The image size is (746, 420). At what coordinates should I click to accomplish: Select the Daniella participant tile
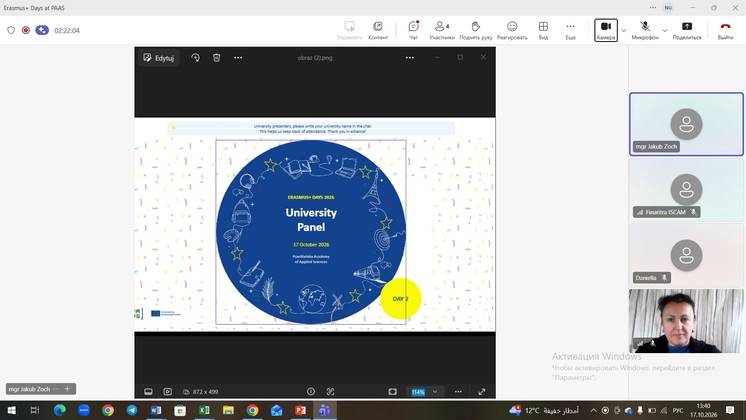click(x=686, y=255)
